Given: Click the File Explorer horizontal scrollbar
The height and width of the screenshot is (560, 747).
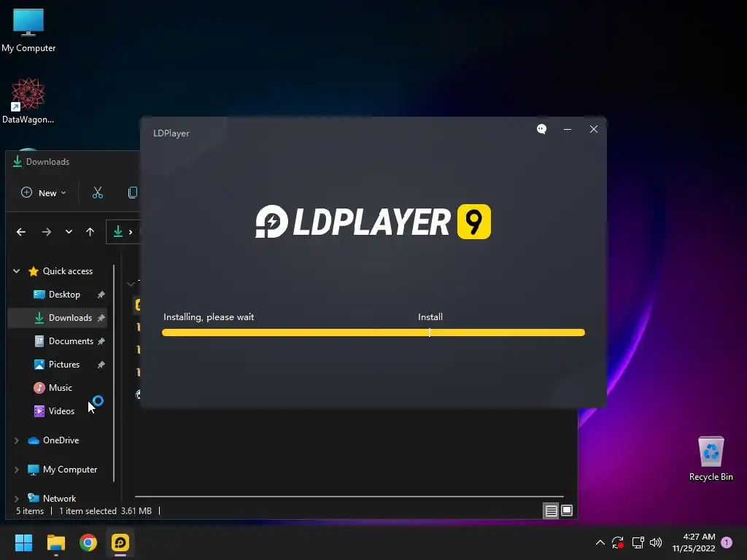Looking at the screenshot, I should [x=349, y=496].
